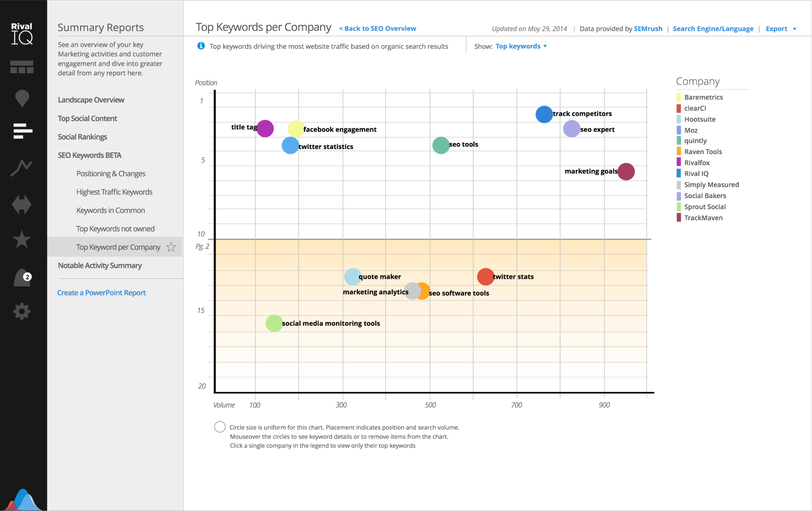Open the dashboard grid icon in sidebar
Viewport: 812px width, 511px height.
tap(22, 67)
